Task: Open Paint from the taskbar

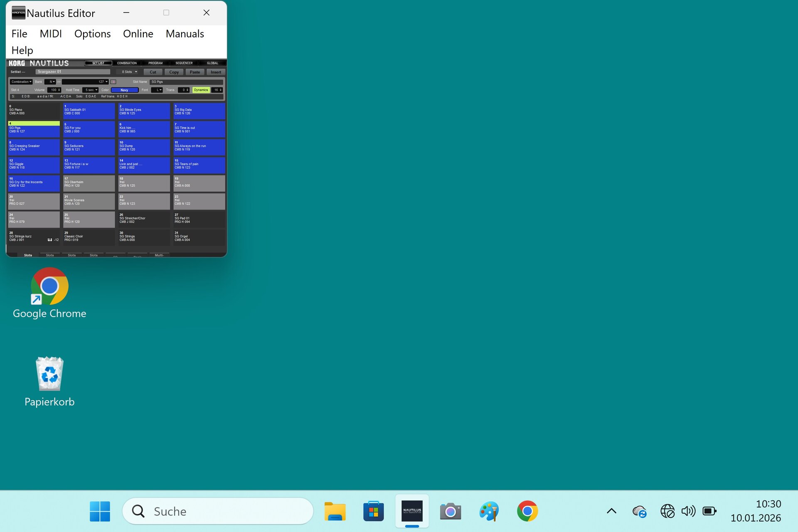Action: tap(489, 511)
